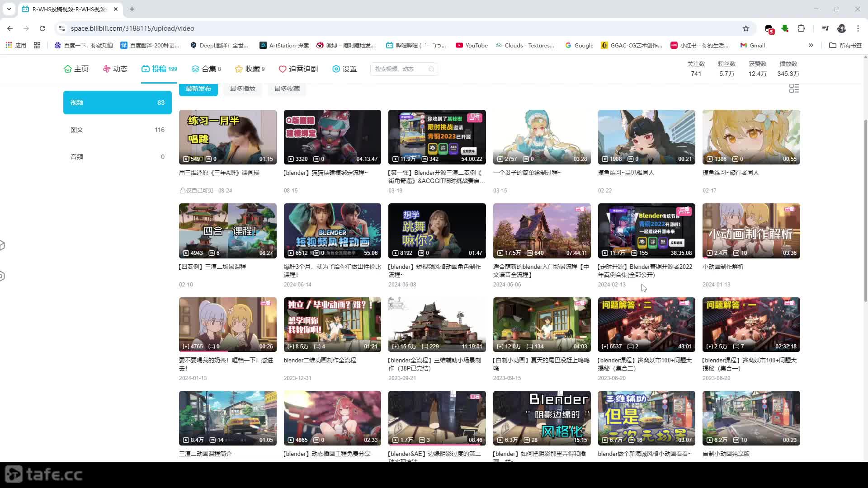Screen dimensions: 868x488
Task: Open the 设置 settings tab
Action: point(344,69)
